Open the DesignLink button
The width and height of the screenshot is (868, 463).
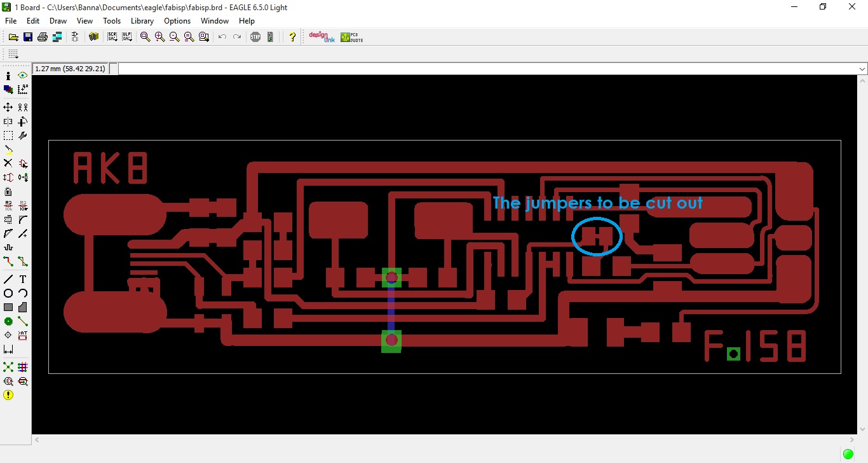point(322,37)
